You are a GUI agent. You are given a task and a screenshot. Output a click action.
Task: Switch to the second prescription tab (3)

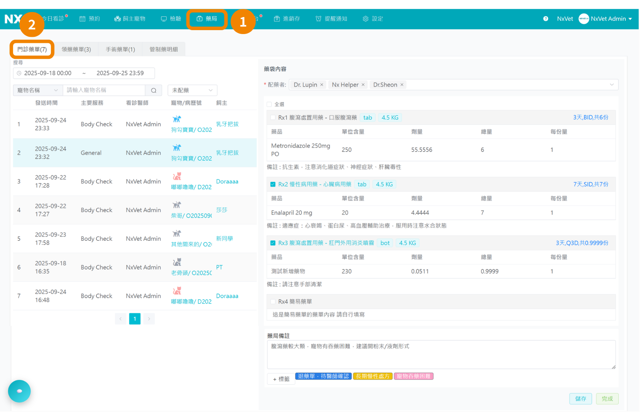pyautogui.click(x=76, y=49)
